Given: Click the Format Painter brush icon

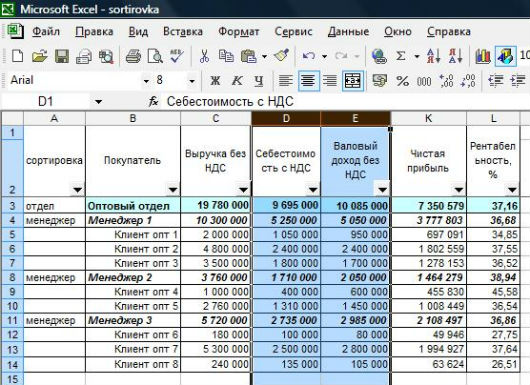Looking at the screenshot, I should click(281, 55).
